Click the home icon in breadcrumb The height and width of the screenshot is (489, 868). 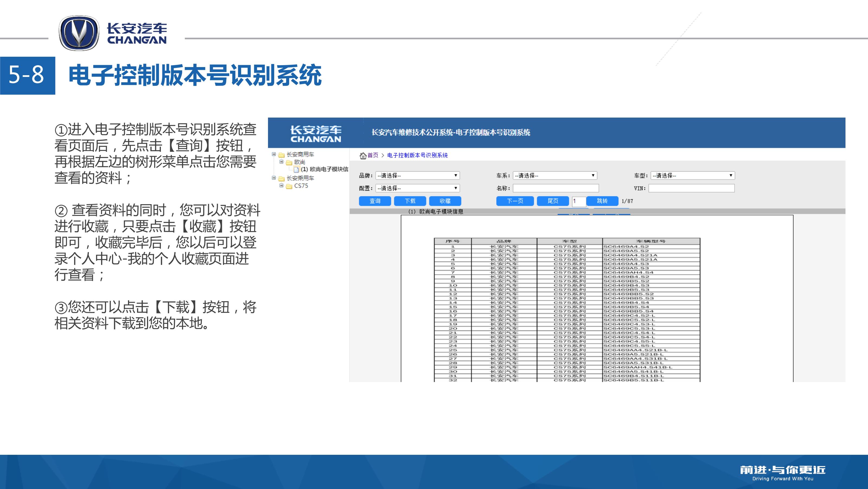(363, 156)
